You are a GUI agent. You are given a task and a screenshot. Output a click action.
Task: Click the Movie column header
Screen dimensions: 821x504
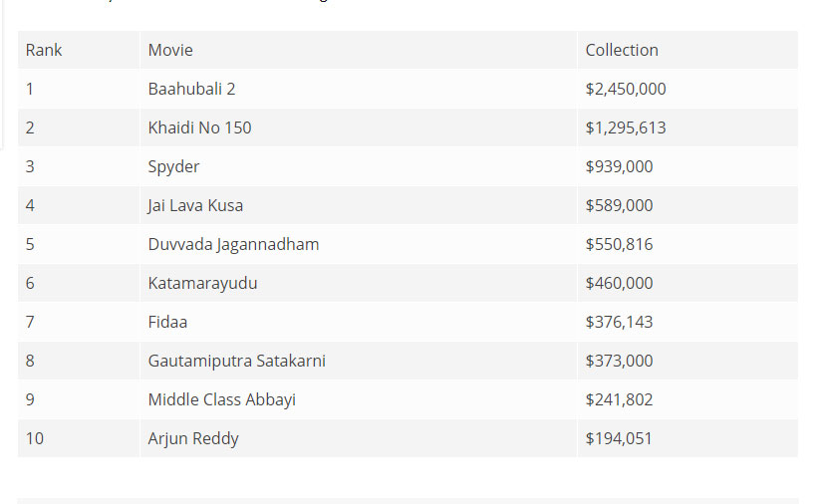pos(358,50)
